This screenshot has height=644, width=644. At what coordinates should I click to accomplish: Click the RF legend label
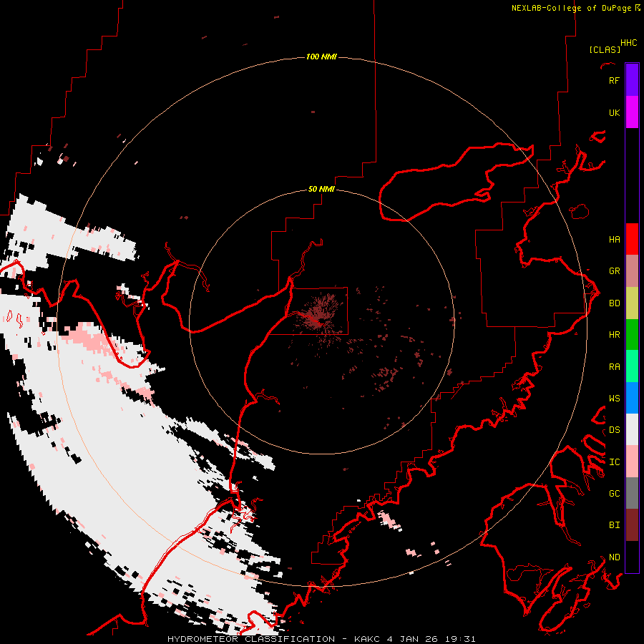coord(614,80)
